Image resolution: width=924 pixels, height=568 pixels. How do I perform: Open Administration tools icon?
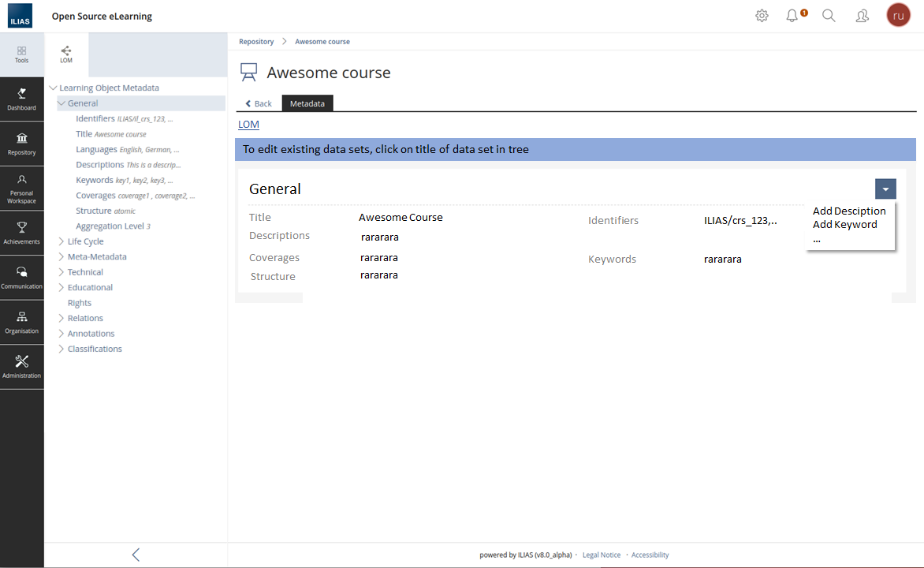tap(22, 366)
